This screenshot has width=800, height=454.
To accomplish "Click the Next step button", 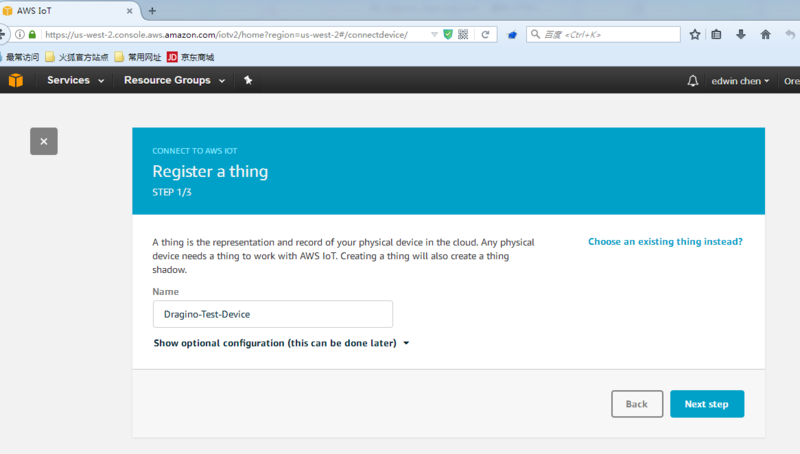I will [707, 404].
